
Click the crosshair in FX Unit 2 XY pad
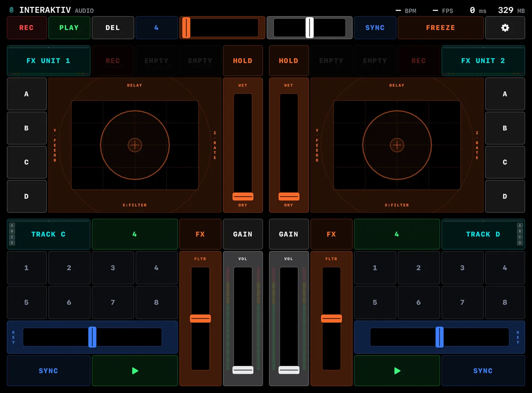point(397,145)
